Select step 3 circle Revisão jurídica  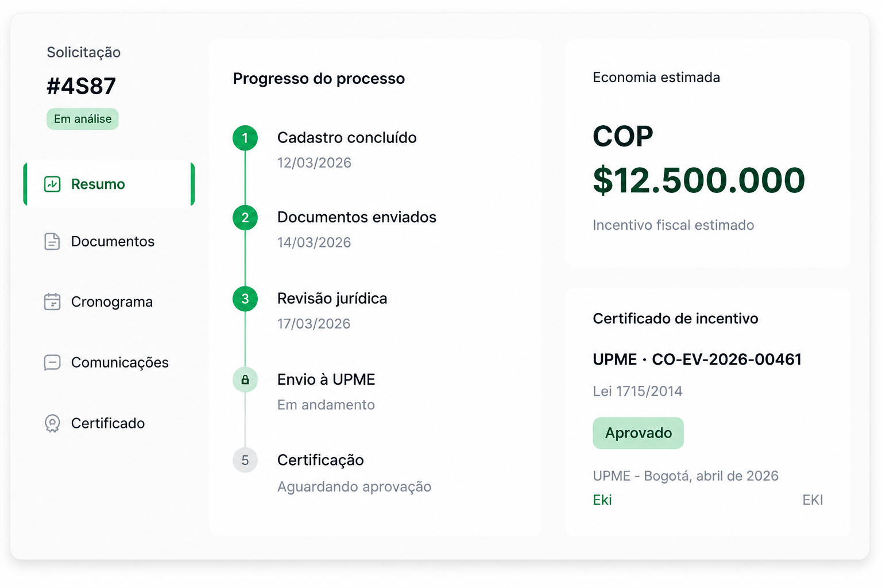coord(245,299)
